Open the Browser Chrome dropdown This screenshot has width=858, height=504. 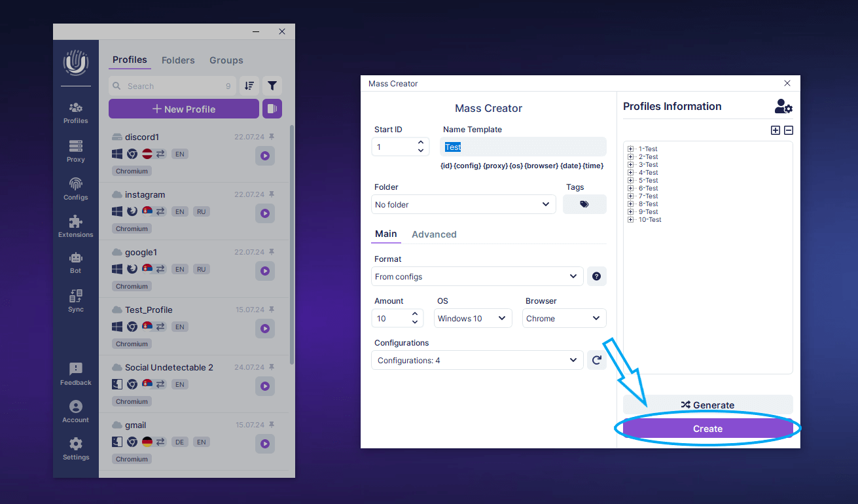(x=563, y=318)
